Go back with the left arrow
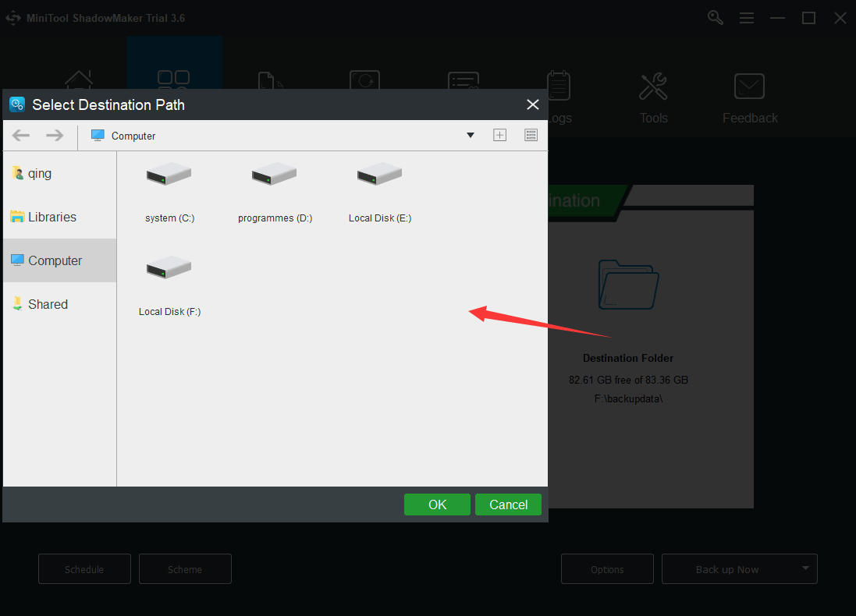The width and height of the screenshot is (856, 616). pyautogui.click(x=21, y=136)
